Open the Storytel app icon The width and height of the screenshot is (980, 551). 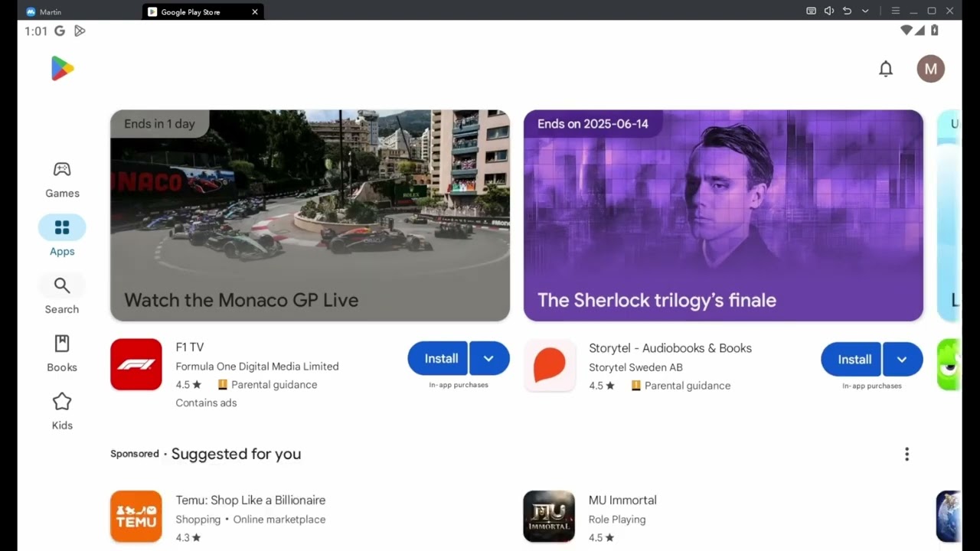pos(550,365)
